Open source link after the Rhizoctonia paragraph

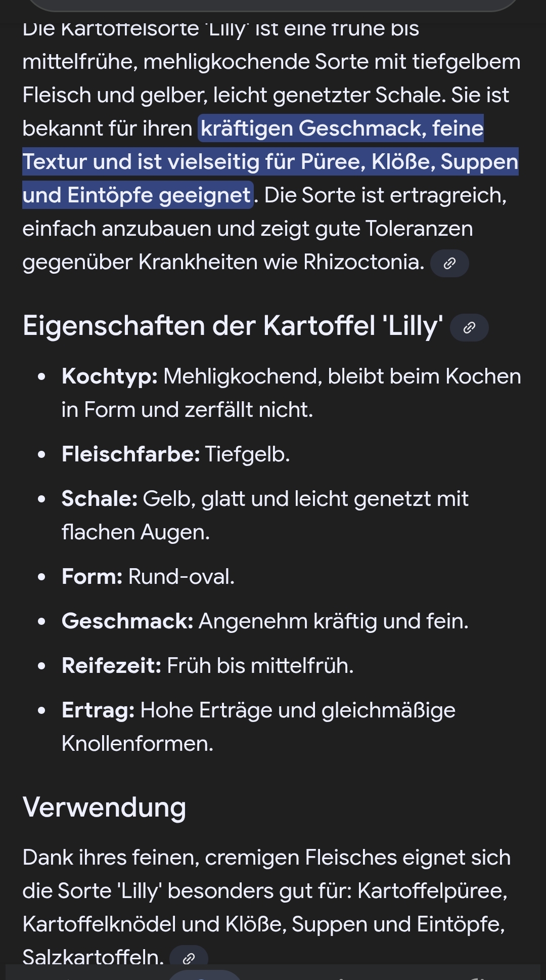[449, 264]
